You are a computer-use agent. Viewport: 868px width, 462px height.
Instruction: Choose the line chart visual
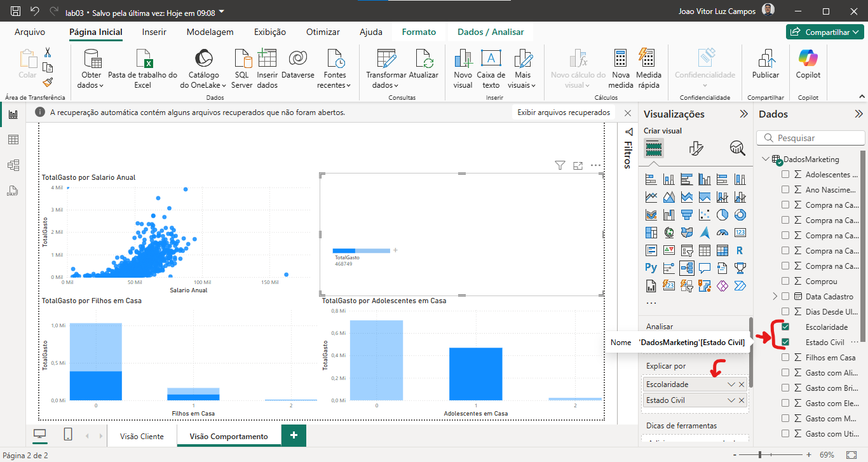[x=651, y=197]
